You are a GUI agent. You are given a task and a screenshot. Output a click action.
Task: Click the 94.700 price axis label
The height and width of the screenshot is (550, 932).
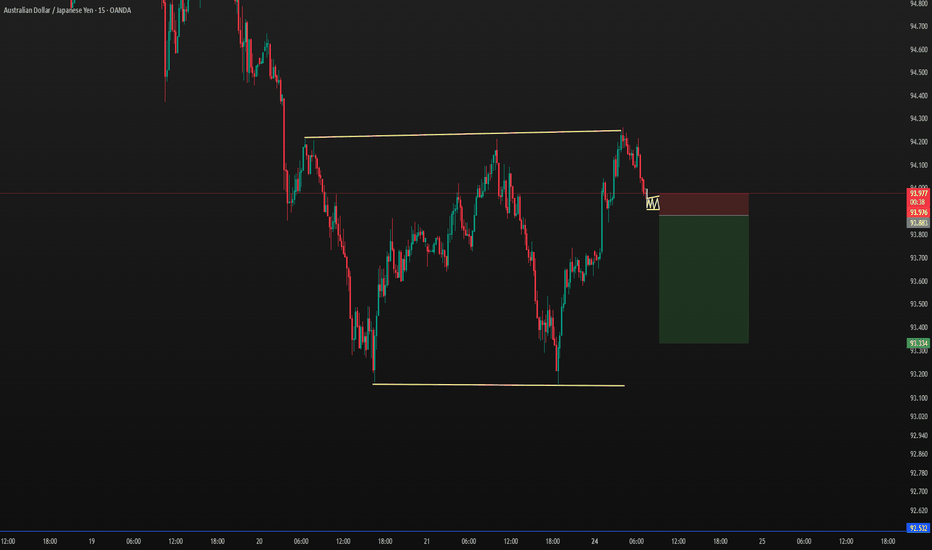918,26
